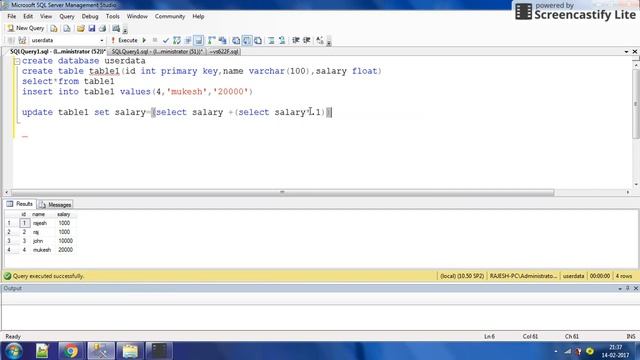Open the userdata database dropdown

point(102,40)
